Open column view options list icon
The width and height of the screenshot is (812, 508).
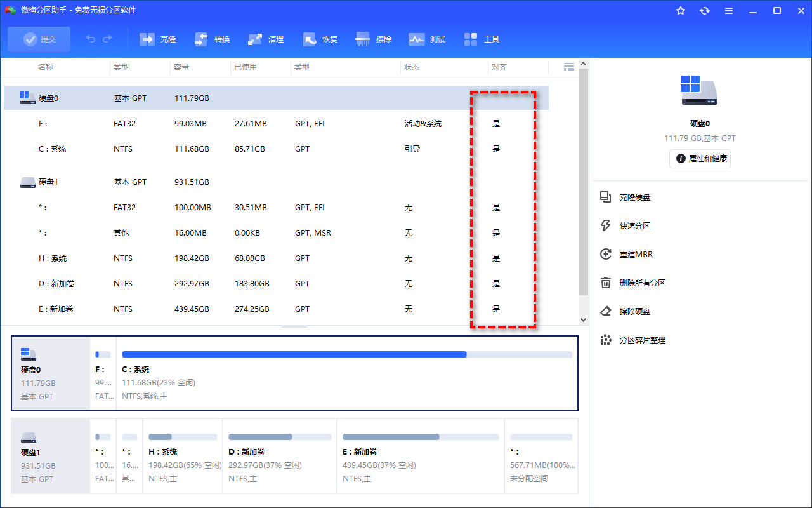tap(568, 67)
